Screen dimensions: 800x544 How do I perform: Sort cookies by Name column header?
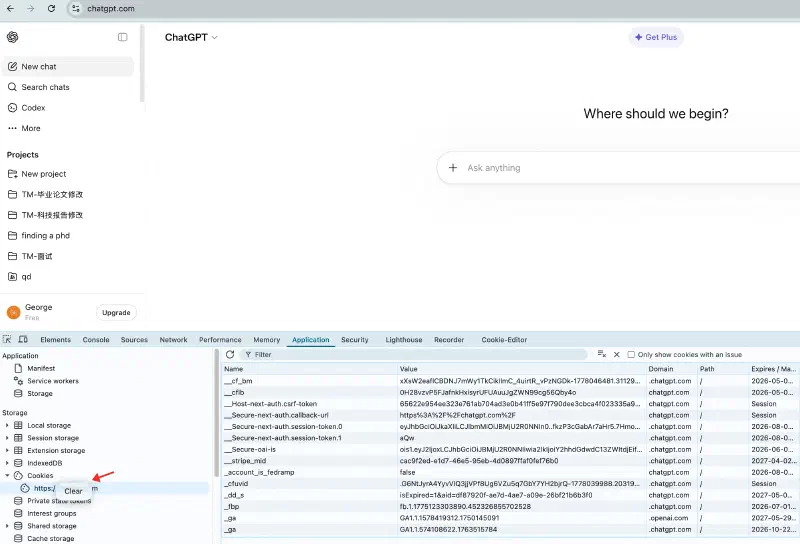(310, 369)
